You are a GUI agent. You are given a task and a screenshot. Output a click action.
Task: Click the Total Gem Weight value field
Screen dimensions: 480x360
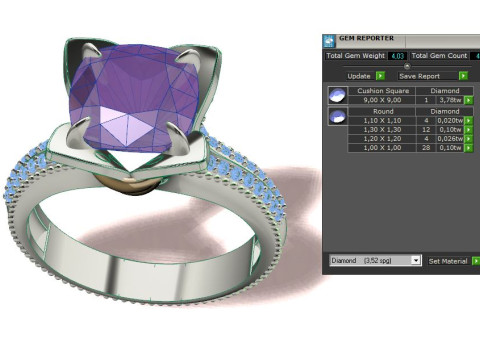pos(397,56)
